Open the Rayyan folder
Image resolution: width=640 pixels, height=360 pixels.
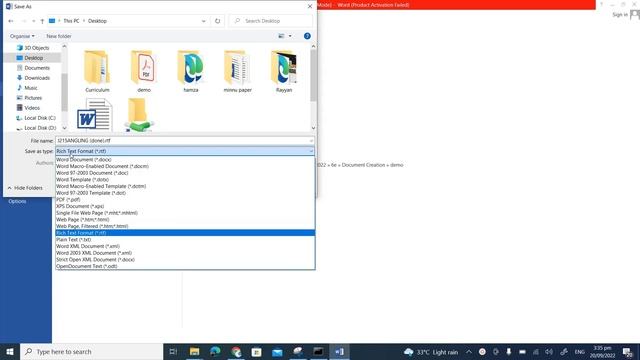click(284, 71)
